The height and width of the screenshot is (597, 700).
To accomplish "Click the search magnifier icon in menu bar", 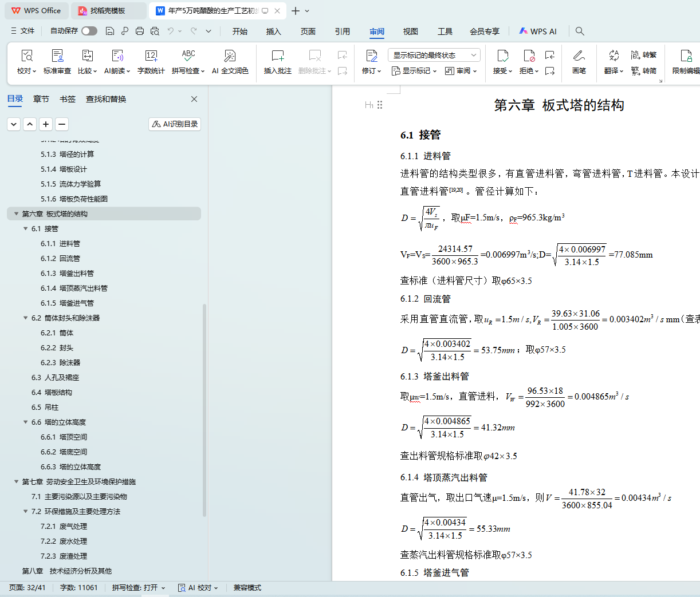I will tap(580, 31).
